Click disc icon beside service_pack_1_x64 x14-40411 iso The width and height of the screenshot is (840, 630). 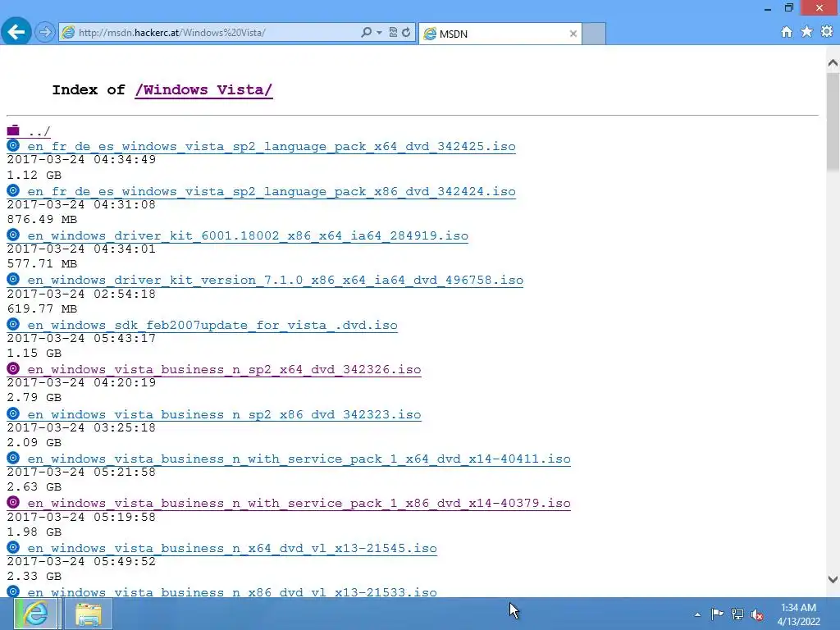coord(13,458)
